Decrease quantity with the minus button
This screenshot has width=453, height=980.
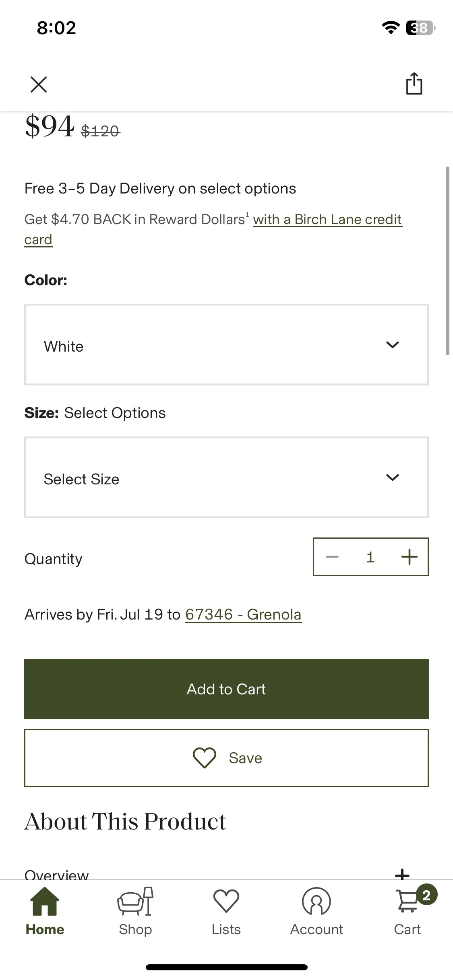[332, 557]
